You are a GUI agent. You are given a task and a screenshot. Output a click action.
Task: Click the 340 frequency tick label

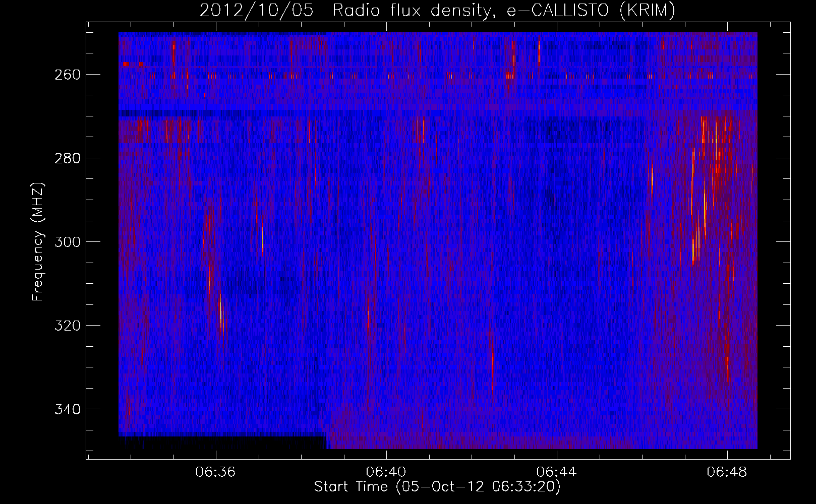pyautogui.click(x=67, y=409)
